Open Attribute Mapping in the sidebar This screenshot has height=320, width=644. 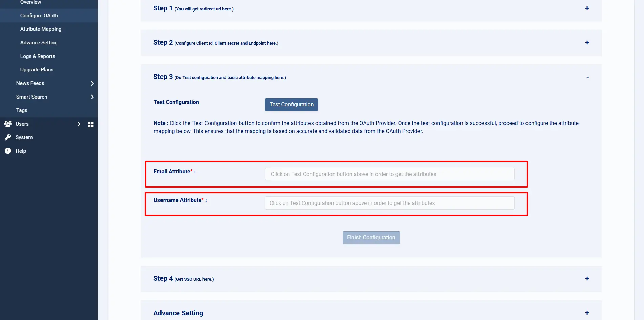pos(41,29)
